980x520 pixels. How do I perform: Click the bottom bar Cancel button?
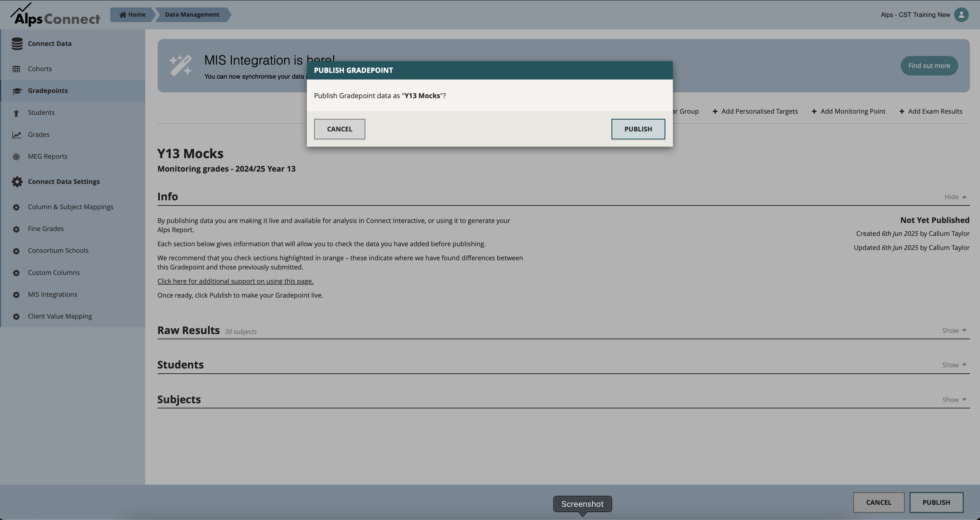(878, 502)
